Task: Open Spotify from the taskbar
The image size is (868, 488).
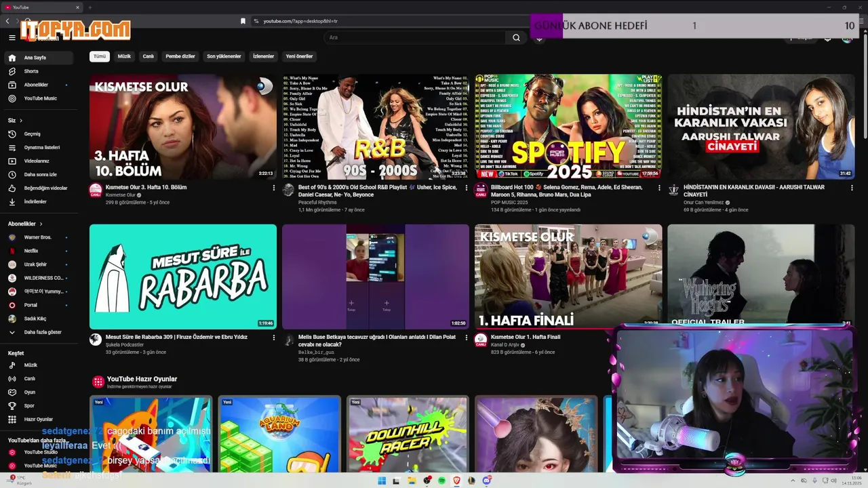Action: click(x=441, y=481)
